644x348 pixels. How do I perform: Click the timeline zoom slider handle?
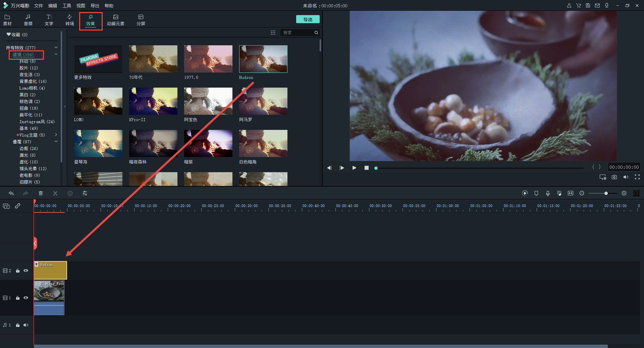click(x=606, y=193)
